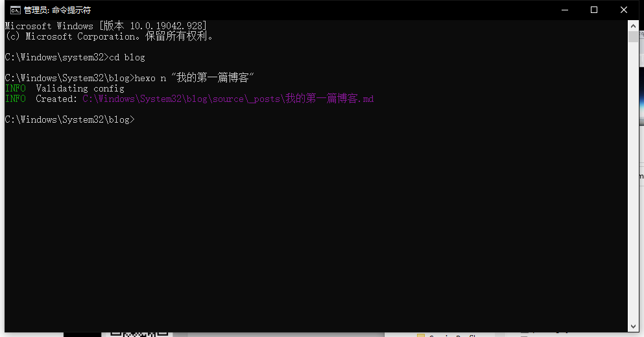Click the 'Created:' label in output
Viewport: 644px width, 337px height.
pyautogui.click(x=56, y=99)
